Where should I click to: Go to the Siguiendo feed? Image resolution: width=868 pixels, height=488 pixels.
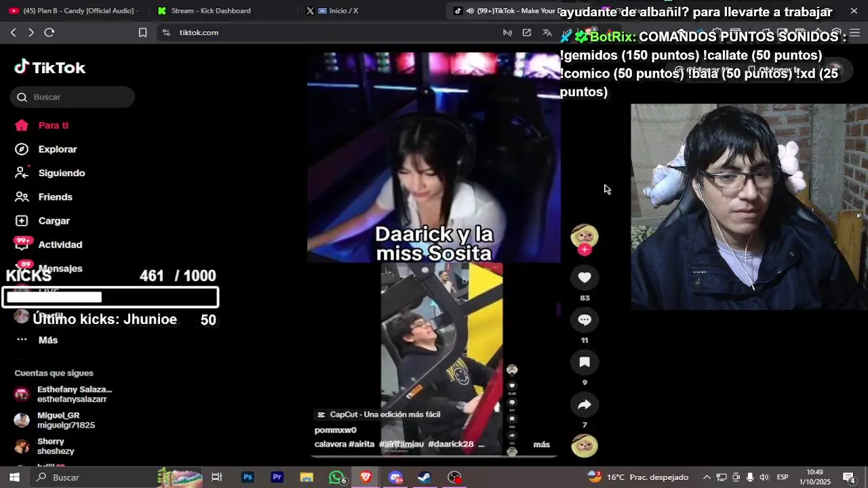pos(50,173)
